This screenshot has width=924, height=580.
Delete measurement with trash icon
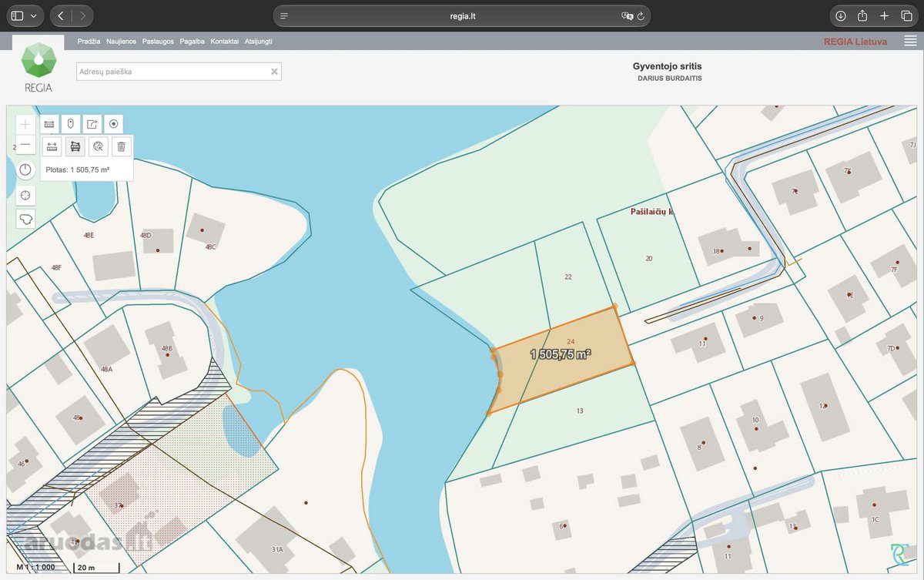pyautogui.click(x=121, y=146)
